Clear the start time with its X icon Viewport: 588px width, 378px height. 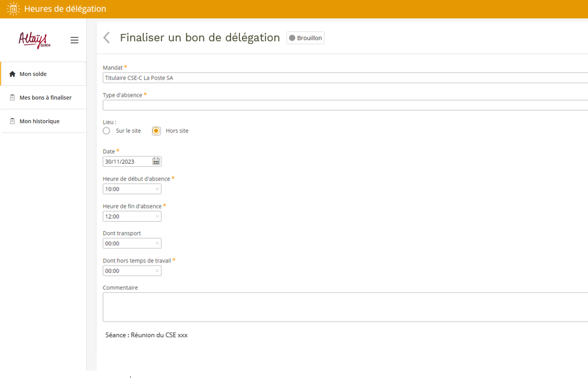tap(157, 189)
